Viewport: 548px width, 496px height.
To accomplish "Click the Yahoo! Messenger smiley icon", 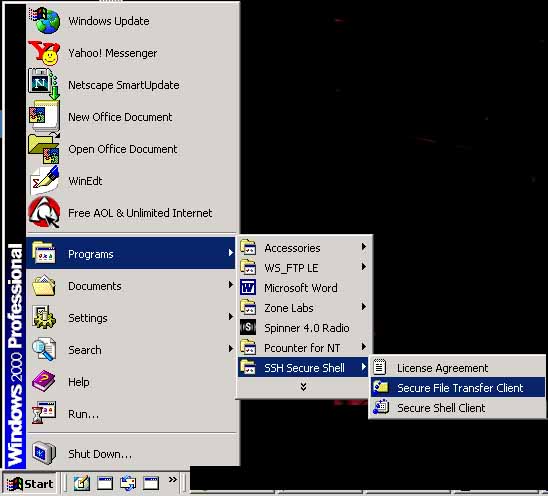I will (44, 52).
